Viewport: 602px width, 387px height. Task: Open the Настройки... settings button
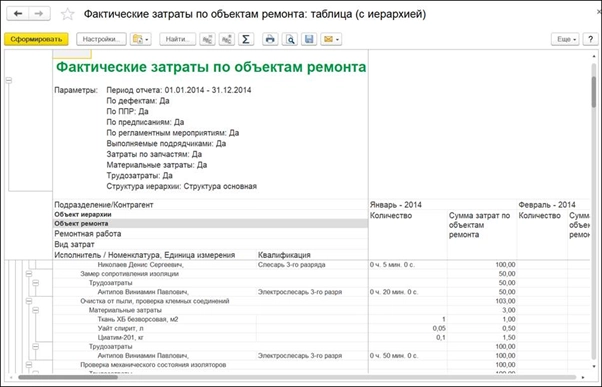click(101, 39)
